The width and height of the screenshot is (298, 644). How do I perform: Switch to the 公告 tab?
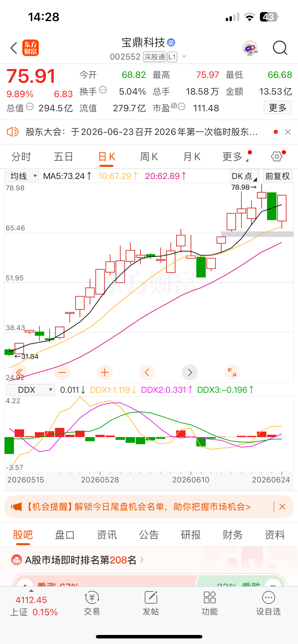click(x=149, y=535)
